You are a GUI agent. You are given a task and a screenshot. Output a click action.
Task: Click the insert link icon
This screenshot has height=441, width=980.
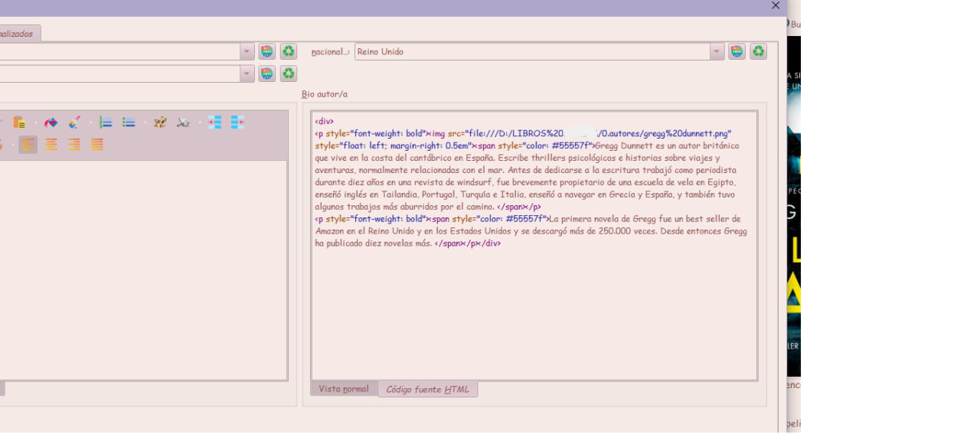coord(160,122)
